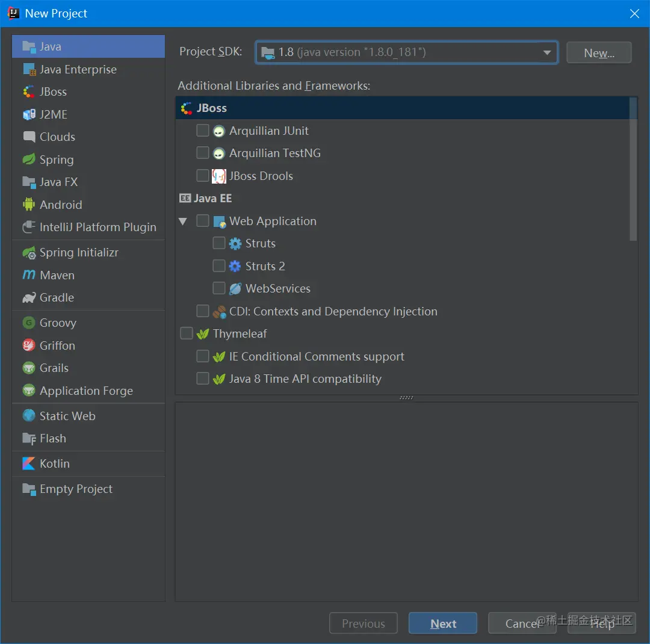Select the Application Forge icon

pyautogui.click(x=29, y=391)
